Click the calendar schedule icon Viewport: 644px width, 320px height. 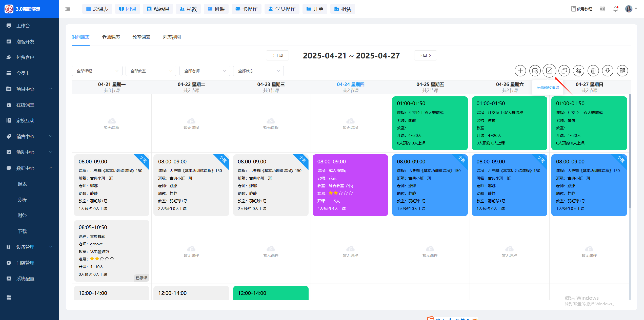535,71
